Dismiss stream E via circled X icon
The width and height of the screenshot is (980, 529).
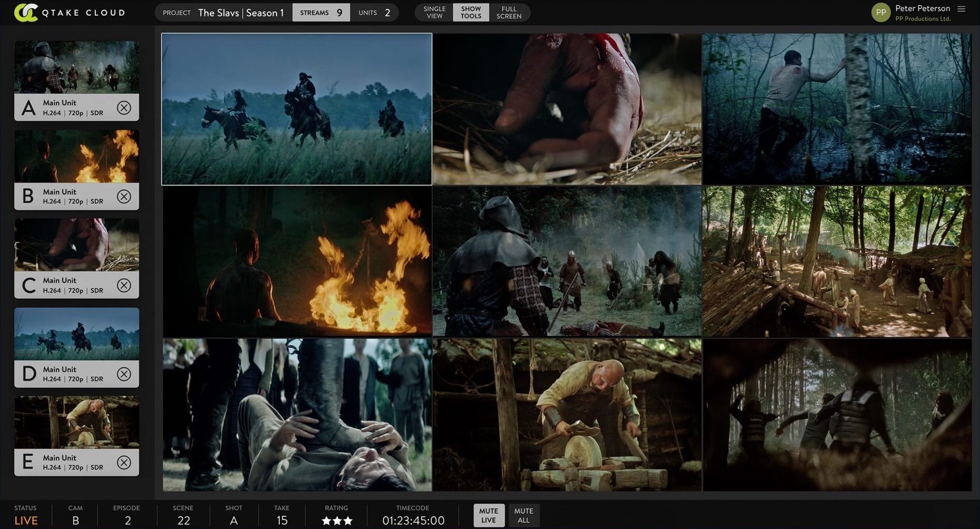coord(124,463)
